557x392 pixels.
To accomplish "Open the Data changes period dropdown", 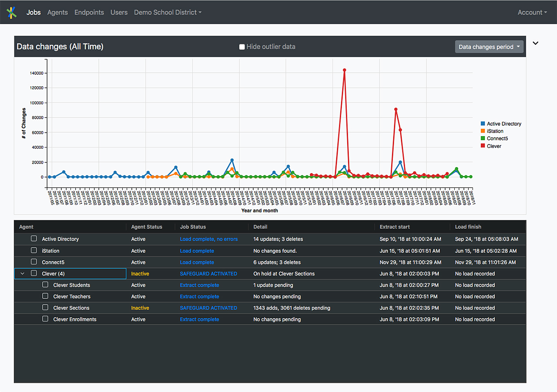I will [489, 47].
